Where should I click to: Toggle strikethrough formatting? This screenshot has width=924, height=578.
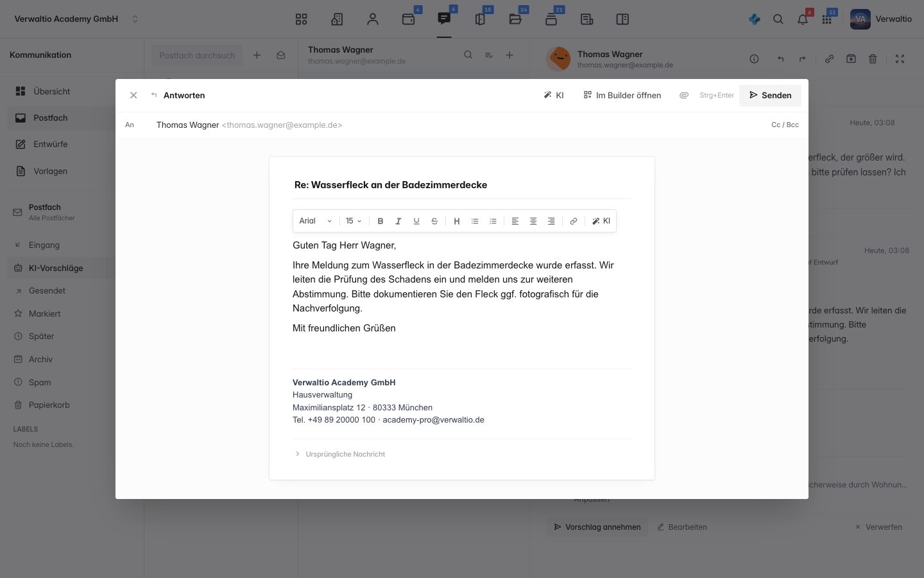pos(434,221)
